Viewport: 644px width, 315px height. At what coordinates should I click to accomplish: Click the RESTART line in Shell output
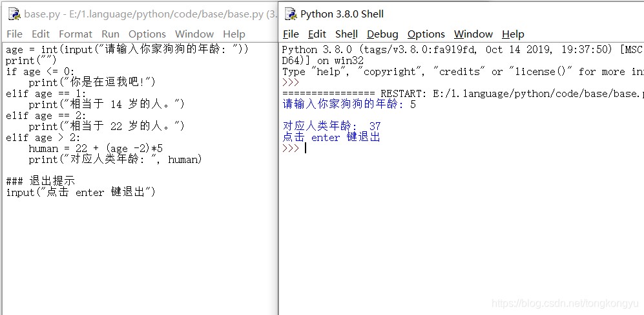462,94
